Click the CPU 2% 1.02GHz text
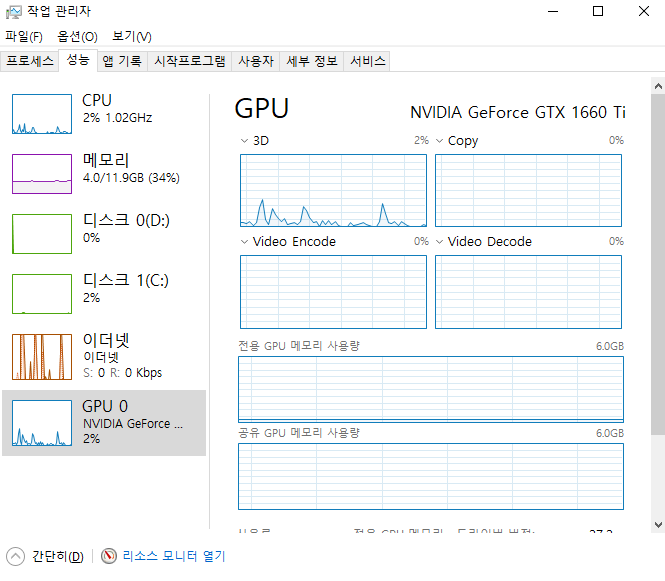This screenshot has width=665, height=581. pos(117,117)
